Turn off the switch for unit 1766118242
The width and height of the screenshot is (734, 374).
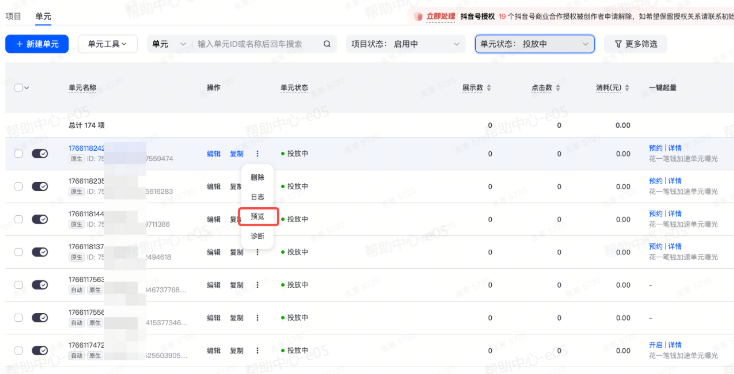[x=40, y=154]
